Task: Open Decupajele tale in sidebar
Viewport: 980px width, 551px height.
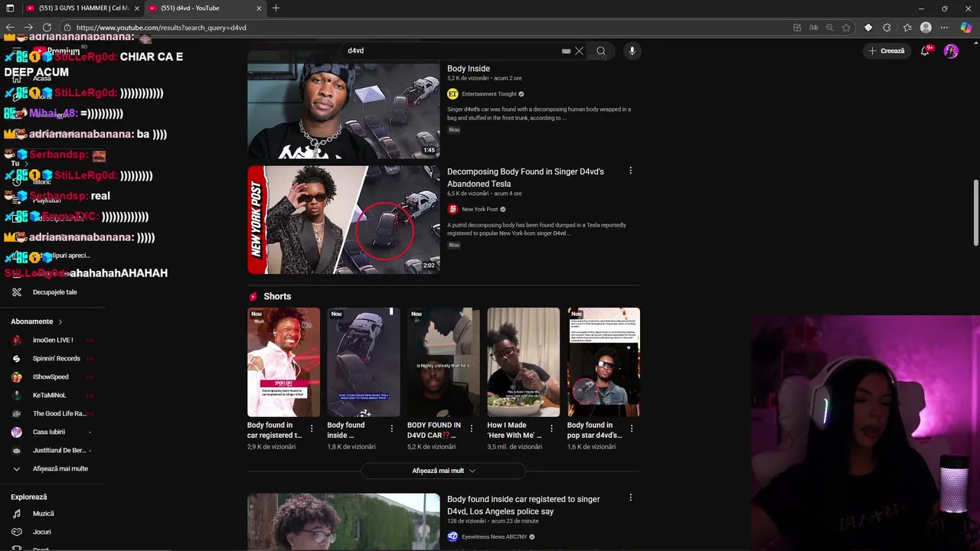Action: (55, 292)
